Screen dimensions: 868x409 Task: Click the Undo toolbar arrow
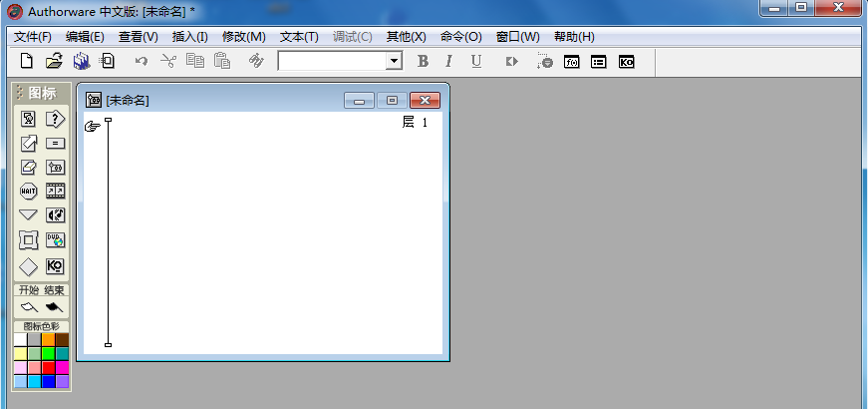pos(142,61)
